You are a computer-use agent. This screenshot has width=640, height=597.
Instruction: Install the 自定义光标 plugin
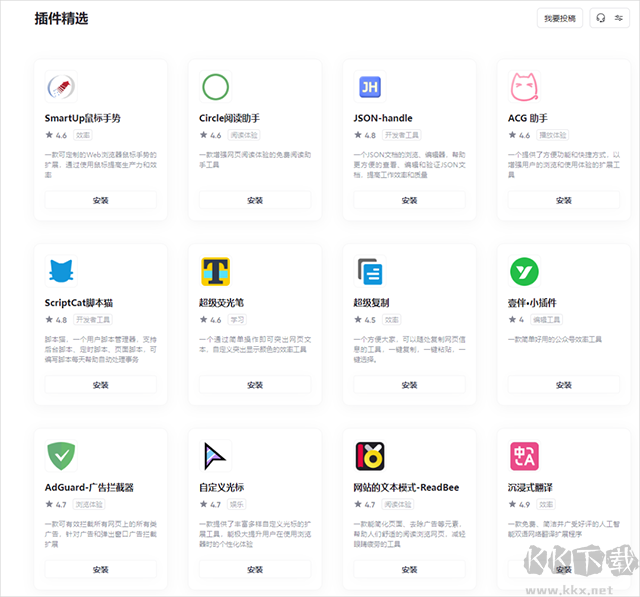tap(255, 569)
